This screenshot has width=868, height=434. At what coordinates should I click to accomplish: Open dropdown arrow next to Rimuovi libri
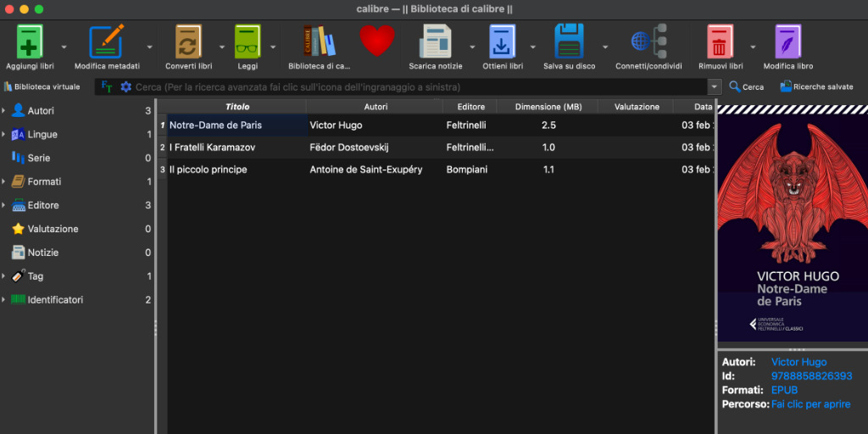pos(753,47)
